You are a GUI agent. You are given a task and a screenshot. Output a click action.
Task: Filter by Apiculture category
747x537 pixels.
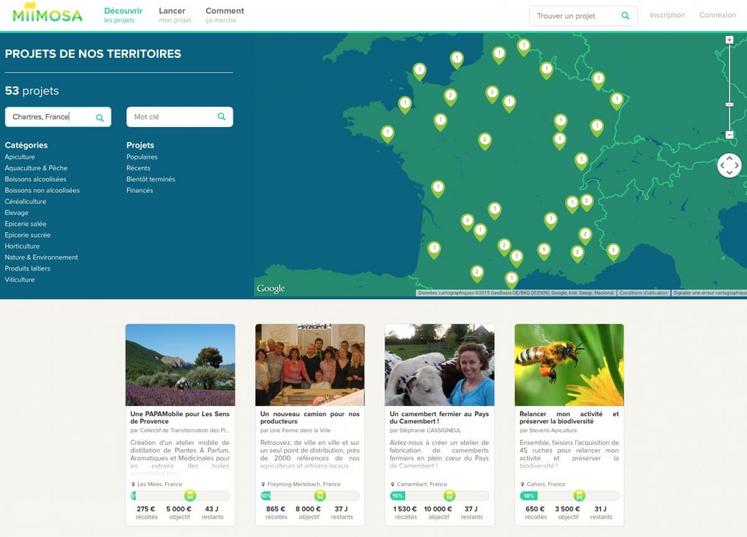tap(20, 157)
